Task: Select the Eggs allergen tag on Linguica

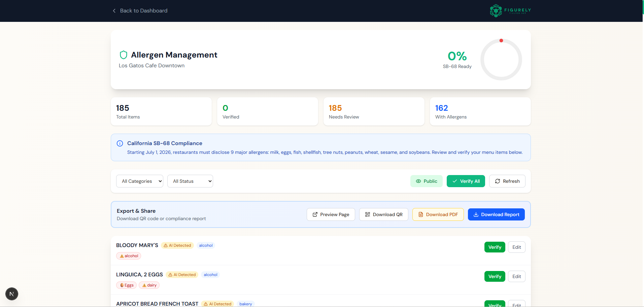Action: (126, 285)
